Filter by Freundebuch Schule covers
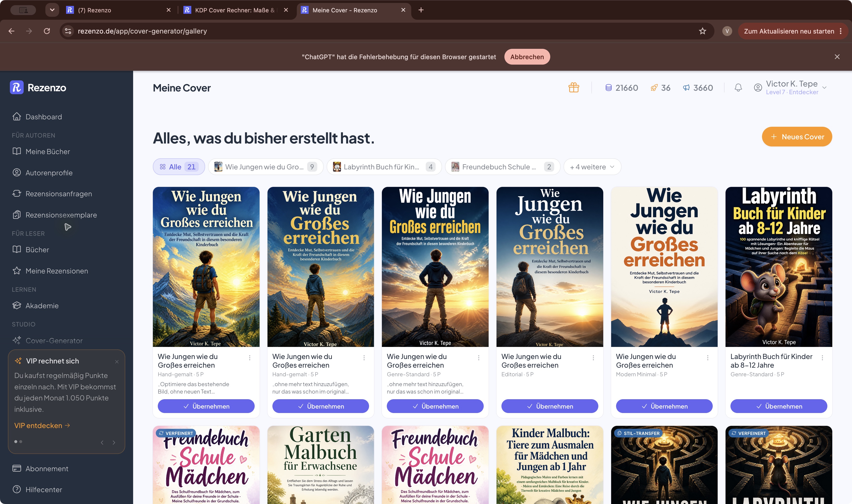The height and width of the screenshot is (504, 852). pos(502,167)
